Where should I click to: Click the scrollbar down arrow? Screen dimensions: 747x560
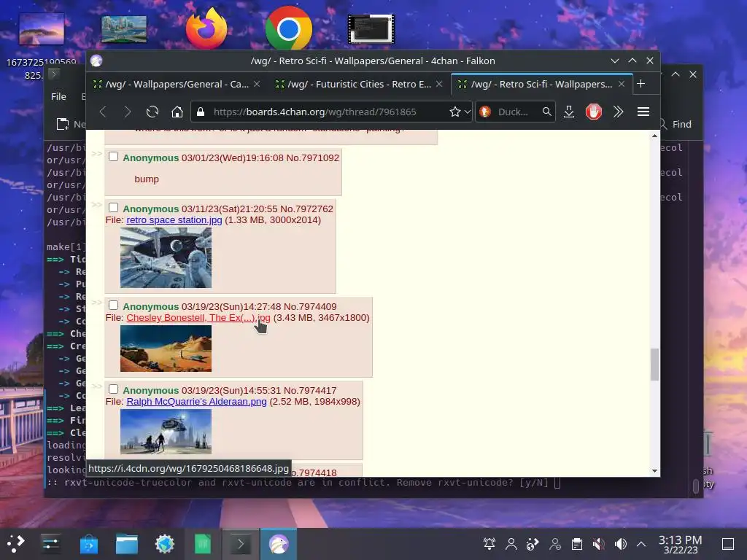655,470
